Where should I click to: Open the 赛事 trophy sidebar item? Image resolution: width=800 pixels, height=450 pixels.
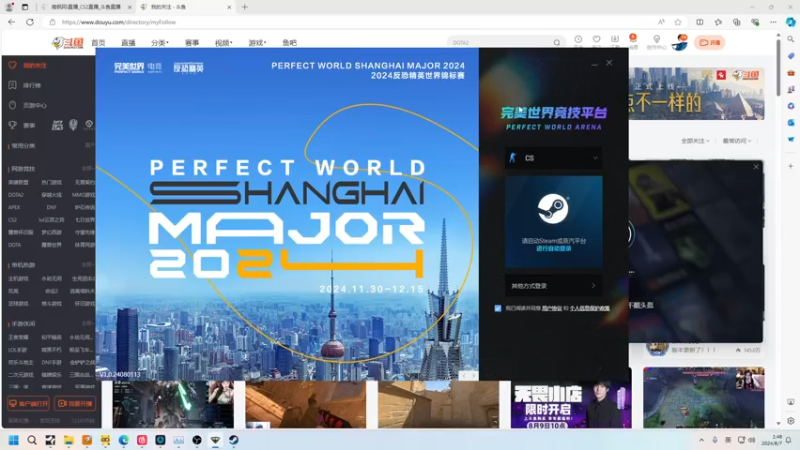pos(23,125)
